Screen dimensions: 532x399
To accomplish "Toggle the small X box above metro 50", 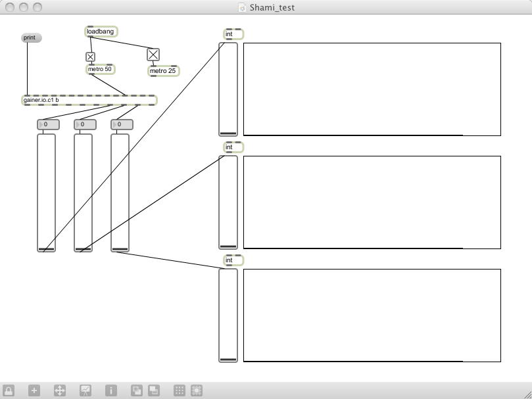I will point(90,57).
